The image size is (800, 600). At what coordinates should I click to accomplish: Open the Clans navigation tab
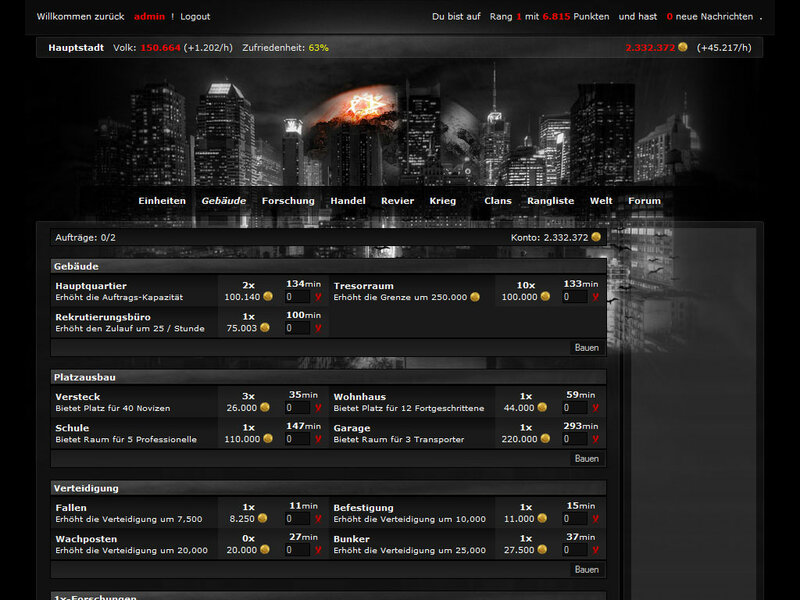pos(497,200)
